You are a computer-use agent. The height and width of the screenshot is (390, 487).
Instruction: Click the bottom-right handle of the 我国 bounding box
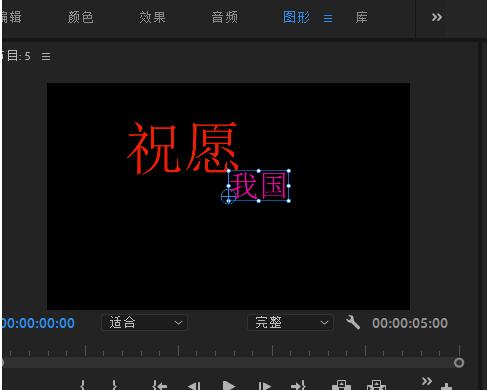[x=288, y=201]
